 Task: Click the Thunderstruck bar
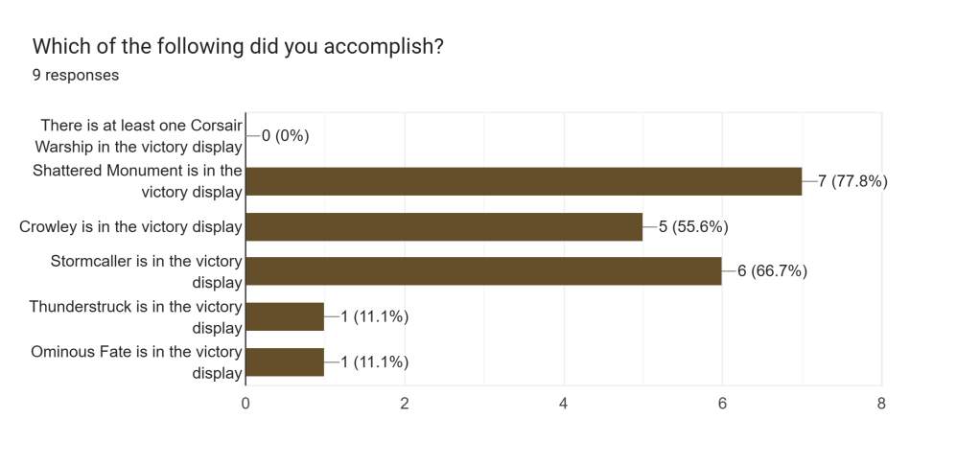[x=285, y=316]
